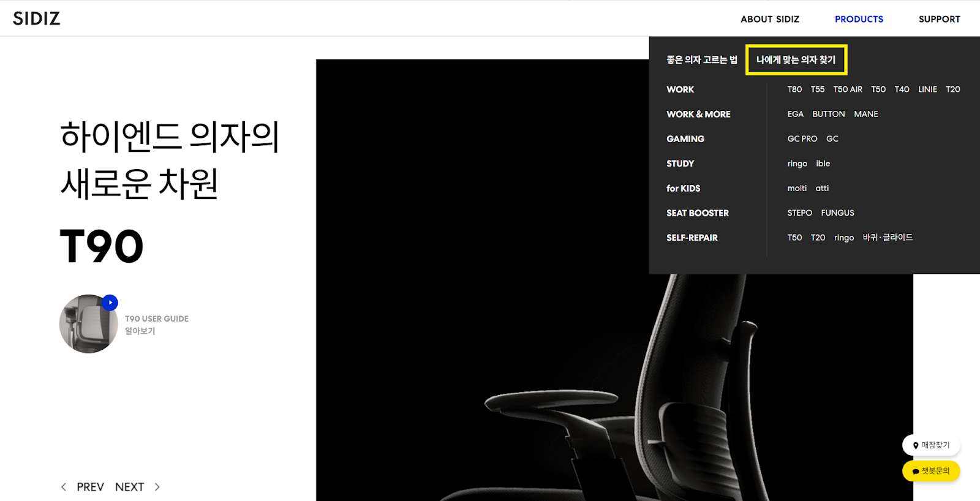Open the SUPPORT menu
Screen dimensions: 980x501
tap(939, 19)
